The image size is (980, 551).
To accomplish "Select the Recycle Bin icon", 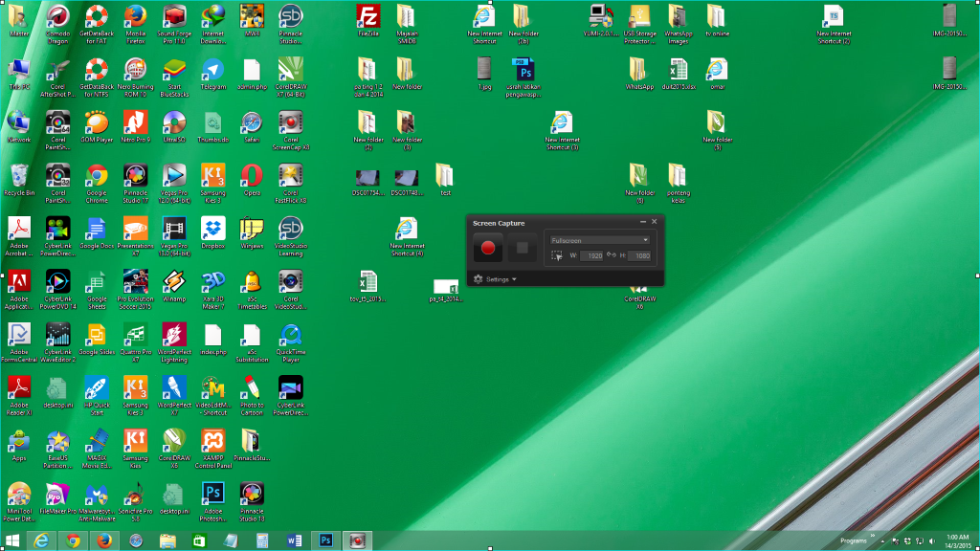I will point(19,180).
